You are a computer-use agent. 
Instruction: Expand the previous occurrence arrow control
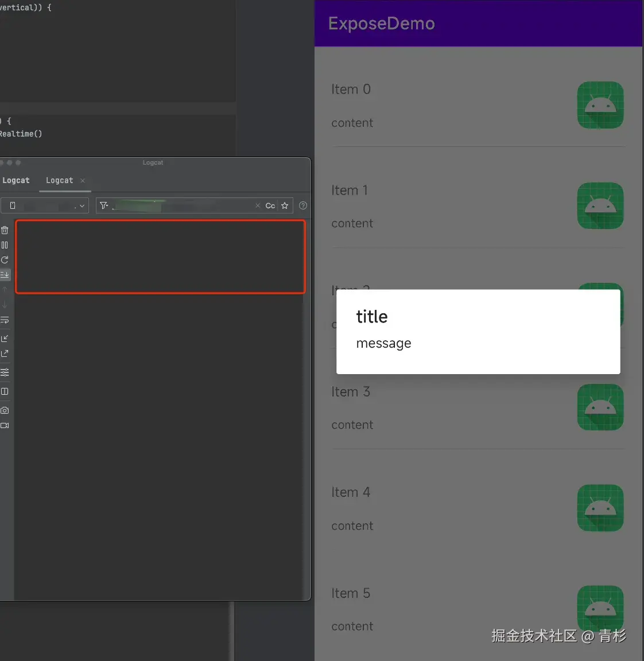(5, 290)
